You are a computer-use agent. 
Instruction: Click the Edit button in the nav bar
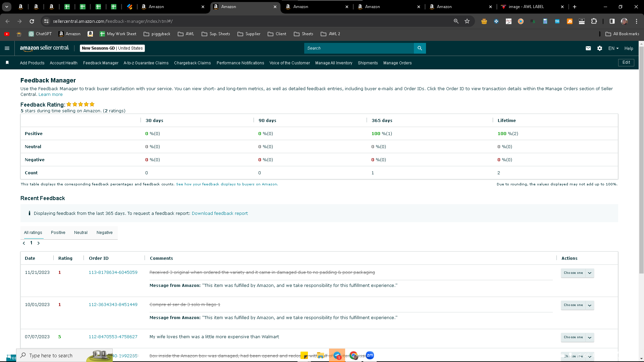[626, 62]
